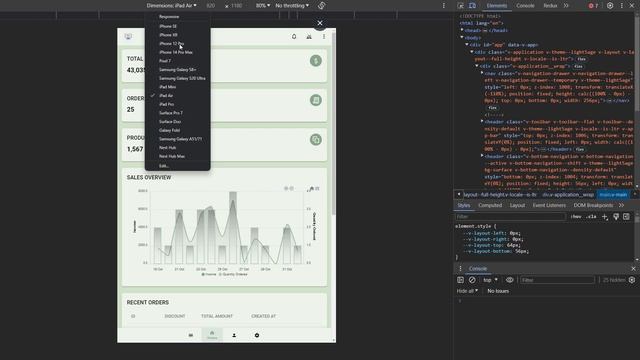Click the notification bell in the app bar
The height and width of the screenshot is (360, 640).
point(294,37)
